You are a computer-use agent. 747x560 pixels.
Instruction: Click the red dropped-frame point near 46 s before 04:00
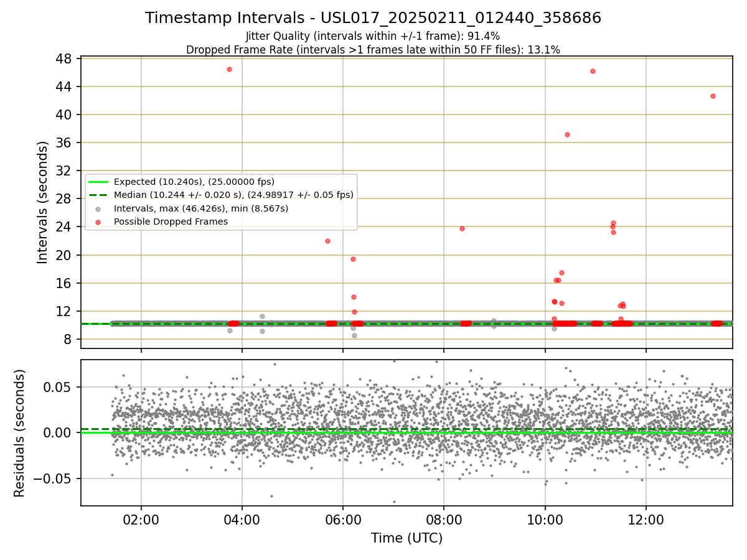pyautogui.click(x=229, y=69)
